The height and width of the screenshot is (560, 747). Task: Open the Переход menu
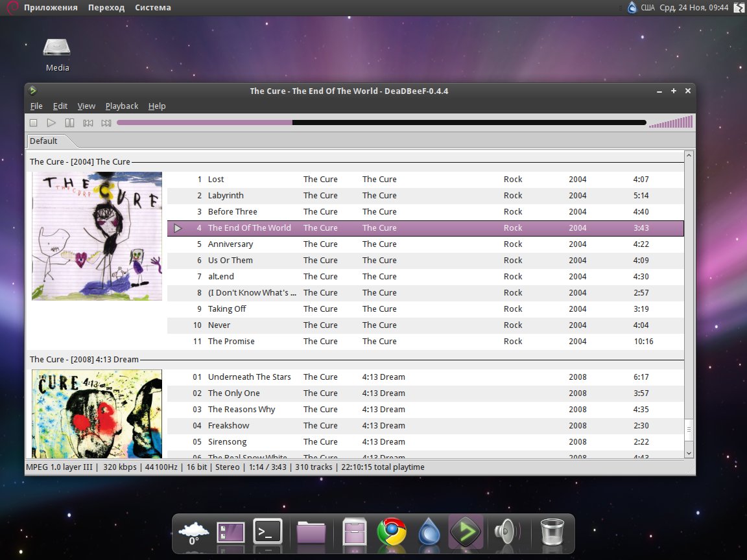coord(106,8)
